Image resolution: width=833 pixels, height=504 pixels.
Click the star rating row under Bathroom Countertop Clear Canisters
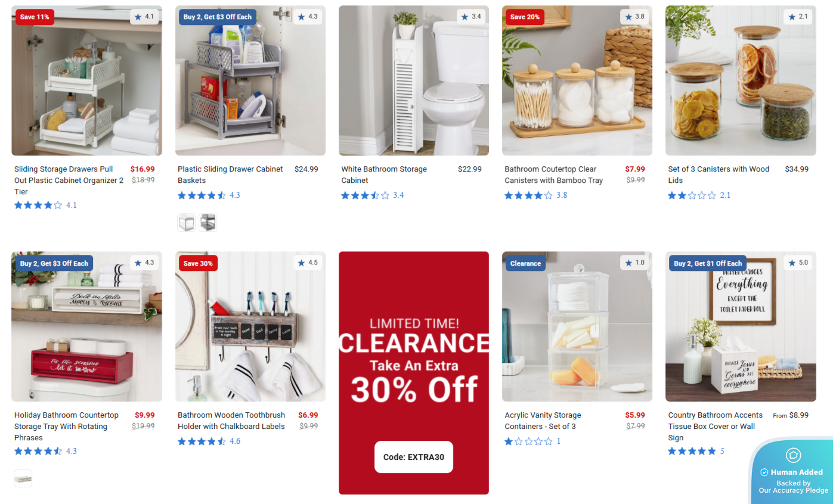tap(535, 195)
